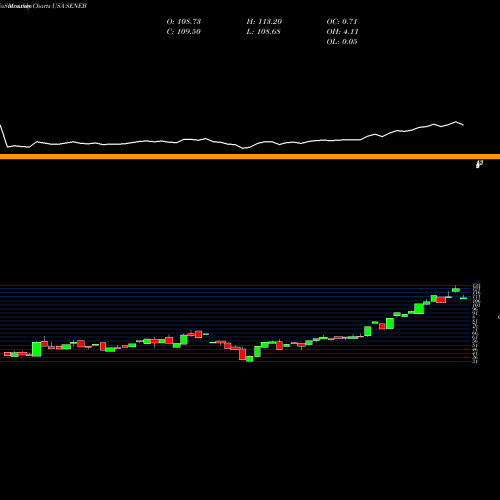500x500 pixels.
Task: Click the open price value O: 108.73
Action: [x=184, y=21]
